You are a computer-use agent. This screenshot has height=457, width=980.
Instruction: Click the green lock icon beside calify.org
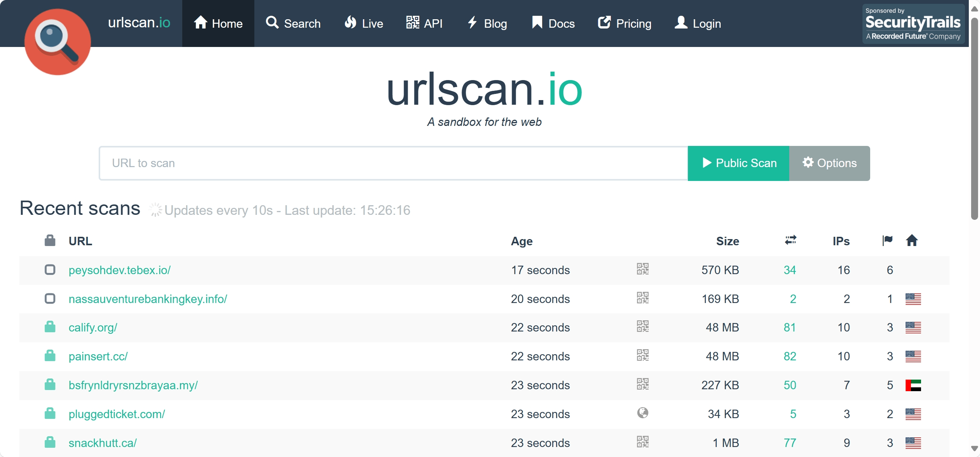50,326
